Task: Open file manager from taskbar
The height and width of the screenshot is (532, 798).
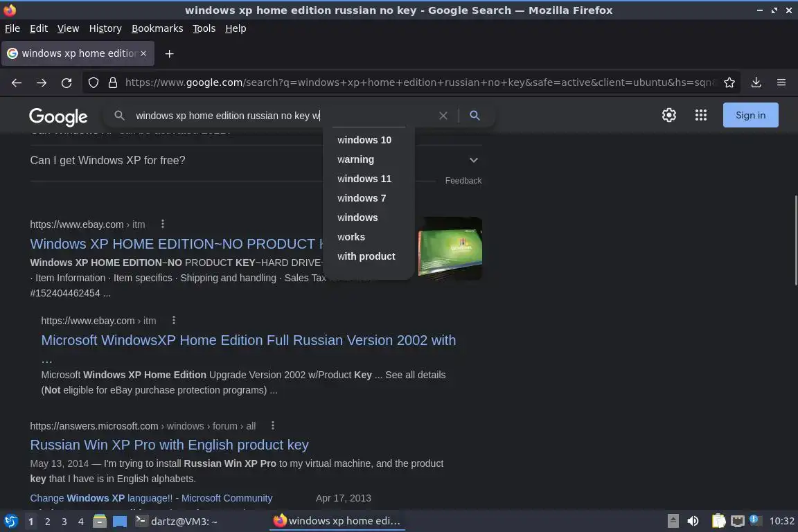Action: point(100,522)
